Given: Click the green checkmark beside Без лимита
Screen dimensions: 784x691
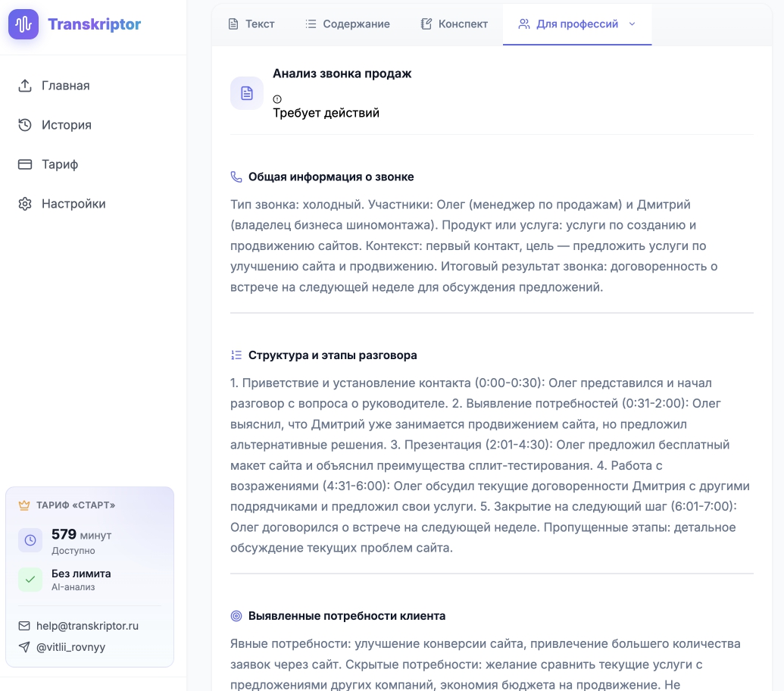Looking at the screenshot, I should tap(30, 580).
